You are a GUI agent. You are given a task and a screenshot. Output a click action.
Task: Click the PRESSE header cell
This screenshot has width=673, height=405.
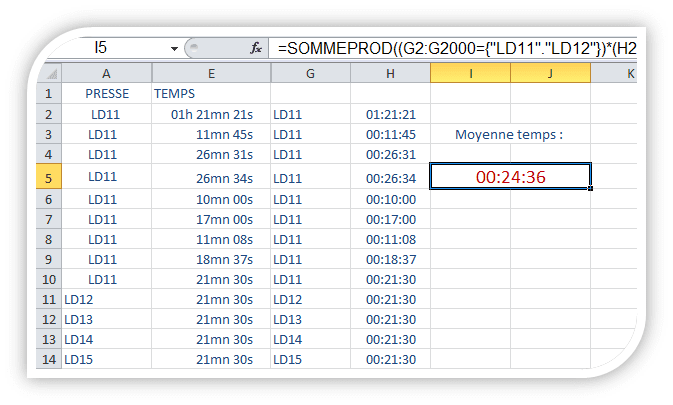click(x=107, y=94)
